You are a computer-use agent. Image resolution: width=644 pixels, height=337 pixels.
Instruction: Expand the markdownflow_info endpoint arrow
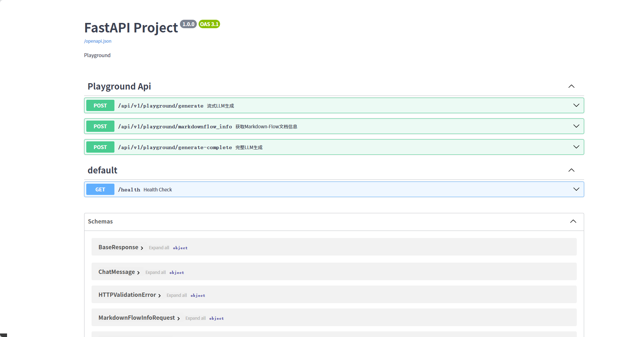pos(576,126)
